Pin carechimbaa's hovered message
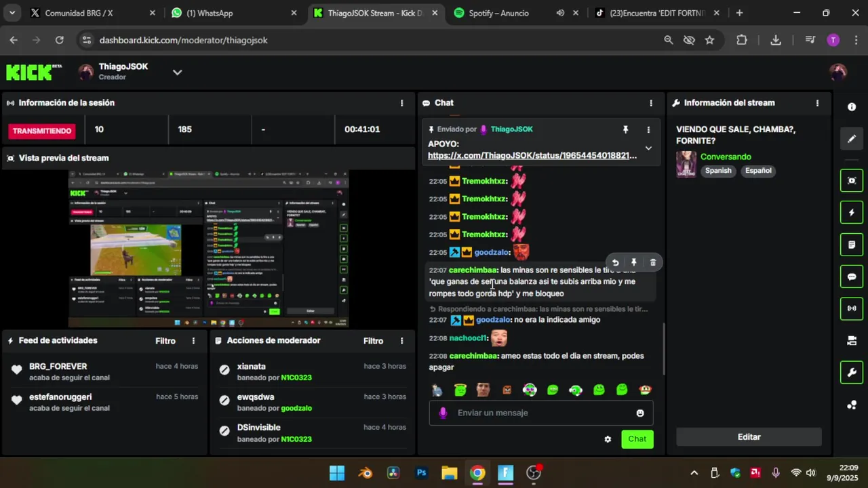The width and height of the screenshot is (868, 488). (x=634, y=262)
